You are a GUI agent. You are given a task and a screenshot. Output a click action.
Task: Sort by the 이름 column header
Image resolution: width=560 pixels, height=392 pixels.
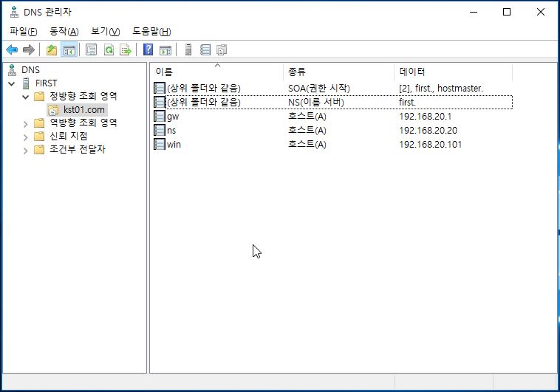pyautogui.click(x=216, y=72)
